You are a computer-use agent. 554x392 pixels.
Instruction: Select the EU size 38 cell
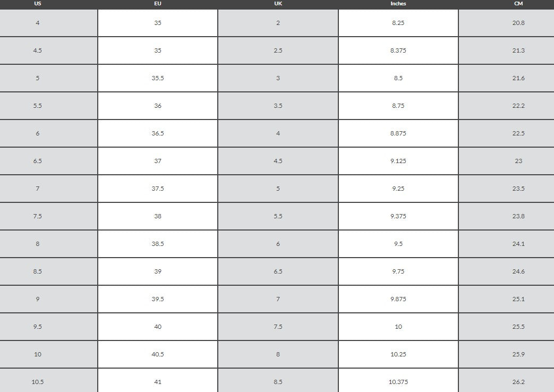(x=158, y=216)
